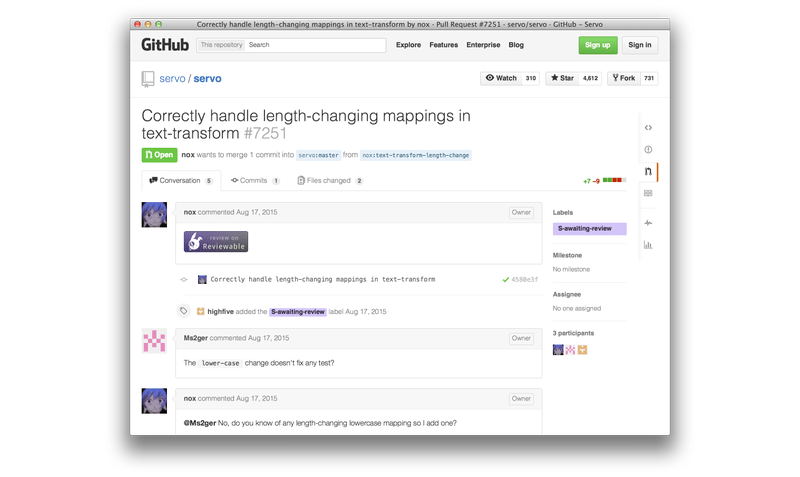The width and height of the screenshot is (800, 477).
Task: Click the highfive bot avatar icon
Action: [201, 311]
